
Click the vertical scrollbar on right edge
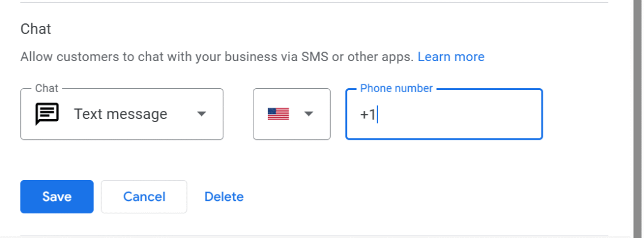[638, 118]
